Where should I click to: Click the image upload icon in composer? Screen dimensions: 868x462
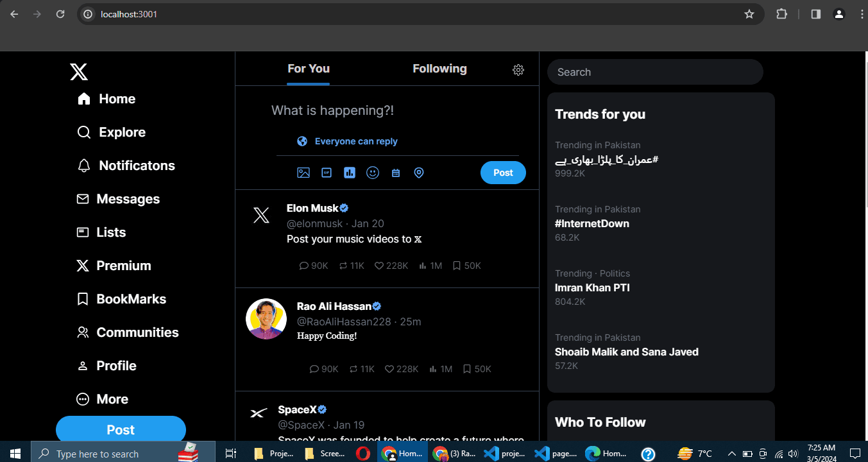[303, 173]
